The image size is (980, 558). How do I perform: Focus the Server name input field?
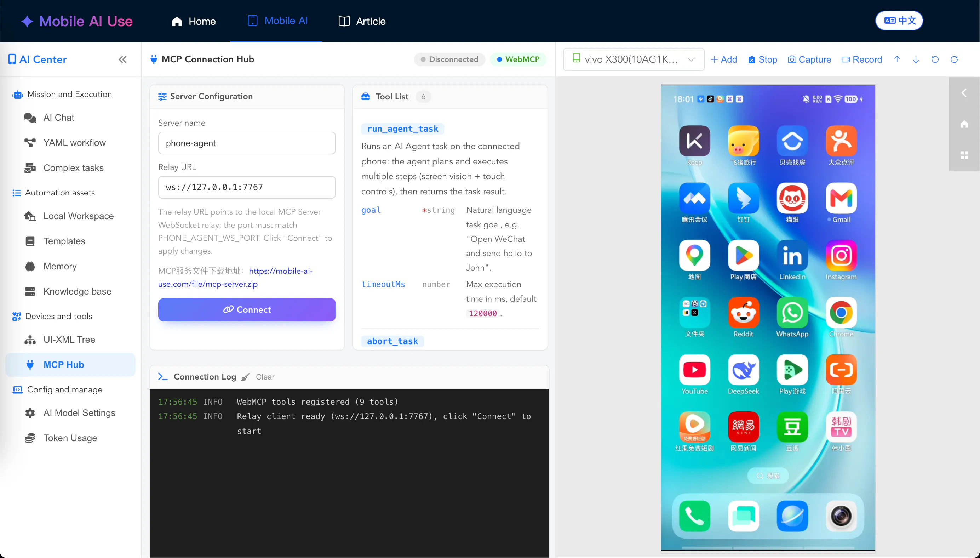pyautogui.click(x=247, y=143)
